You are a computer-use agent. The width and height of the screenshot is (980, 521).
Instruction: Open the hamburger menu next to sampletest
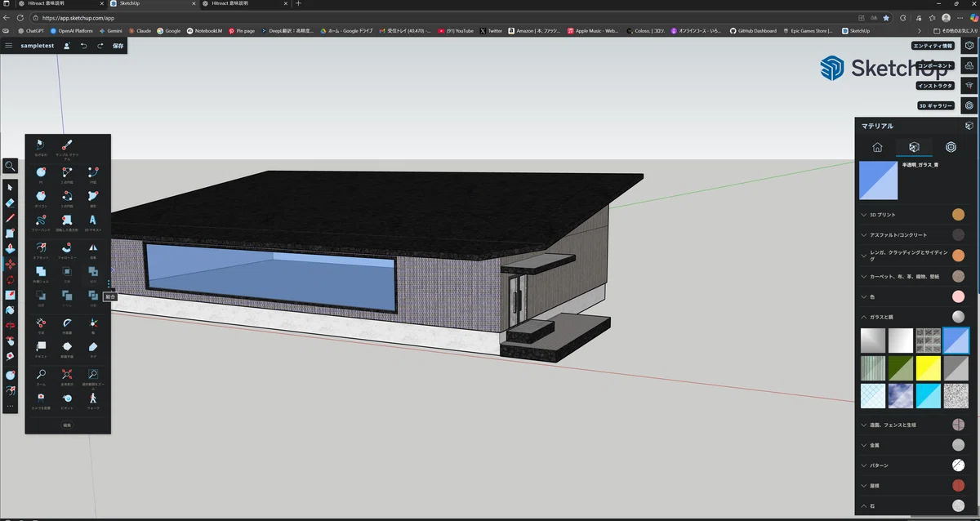click(x=9, y=46)
